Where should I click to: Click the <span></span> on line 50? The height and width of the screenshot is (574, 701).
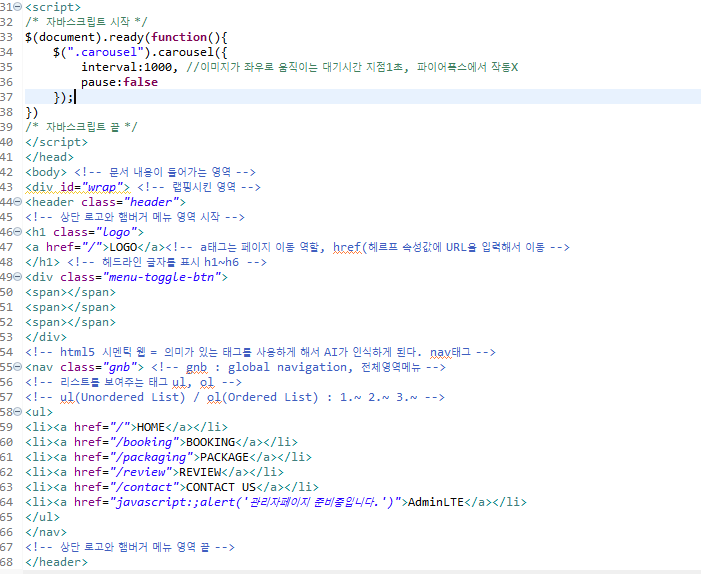point(70,292)
